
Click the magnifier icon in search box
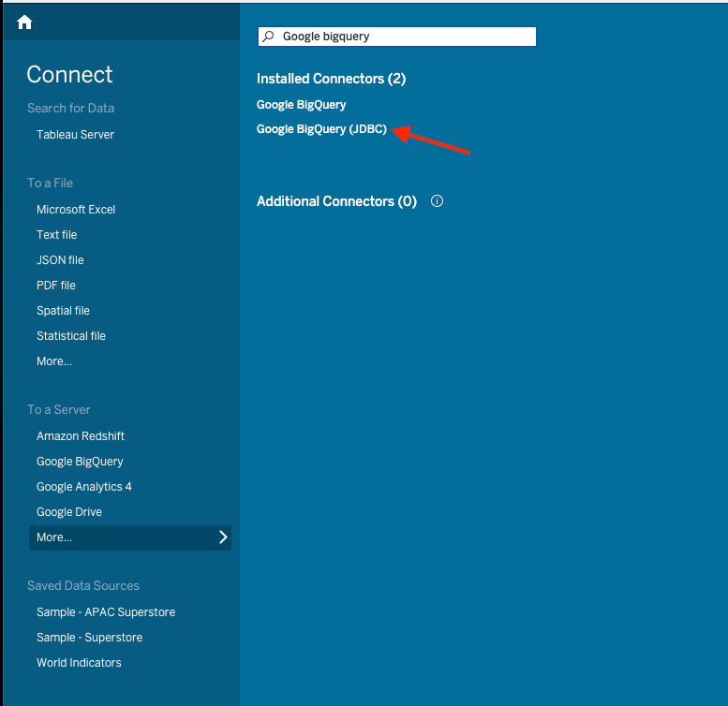(268, 37)
